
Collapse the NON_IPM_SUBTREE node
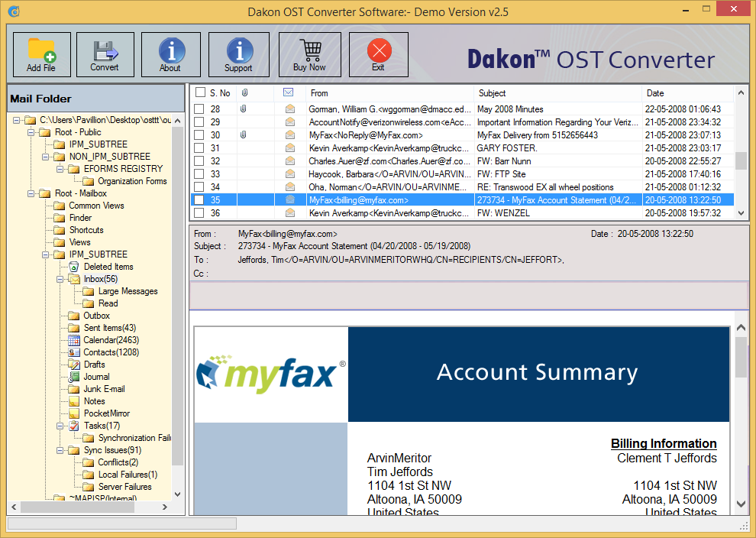point(45,157)
